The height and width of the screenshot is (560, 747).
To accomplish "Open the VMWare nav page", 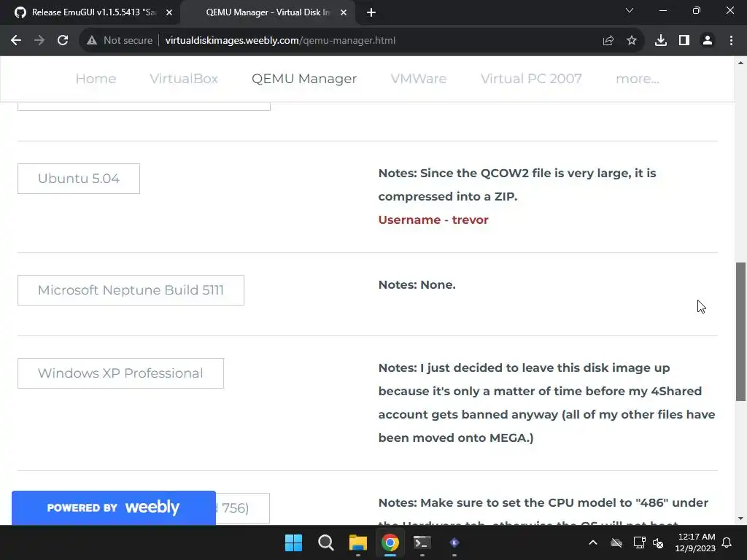I will [418, 79].
